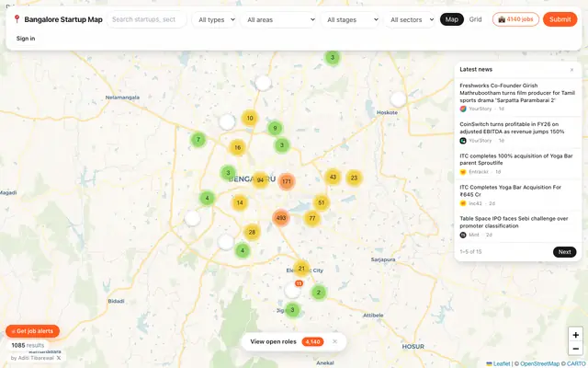Click the cluster marker labeled 171
588x368 pixels.
pos(287,181)
